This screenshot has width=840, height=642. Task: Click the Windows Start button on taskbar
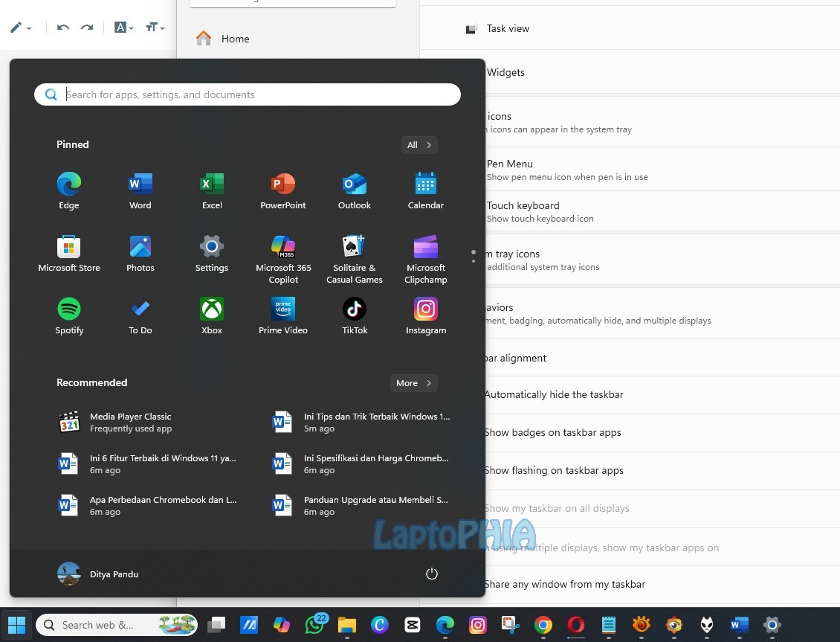point(16,625)
